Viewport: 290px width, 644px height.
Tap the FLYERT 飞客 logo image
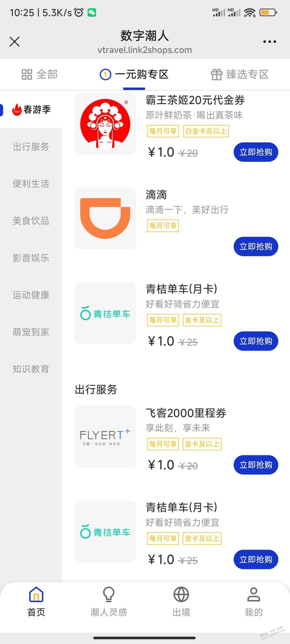(105, 436)
